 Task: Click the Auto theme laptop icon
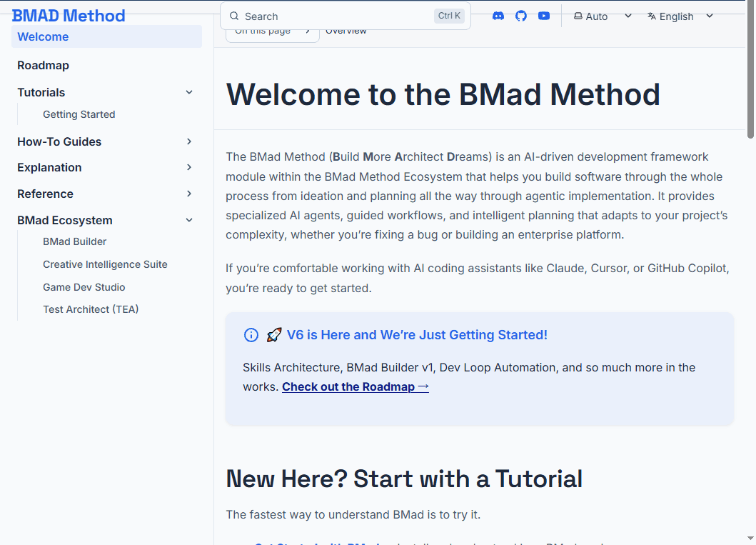tap(578, 16)
